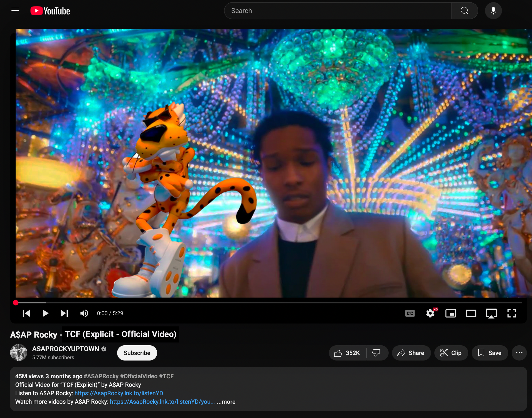
Task: Click the 45M views text
Action: 29,376
